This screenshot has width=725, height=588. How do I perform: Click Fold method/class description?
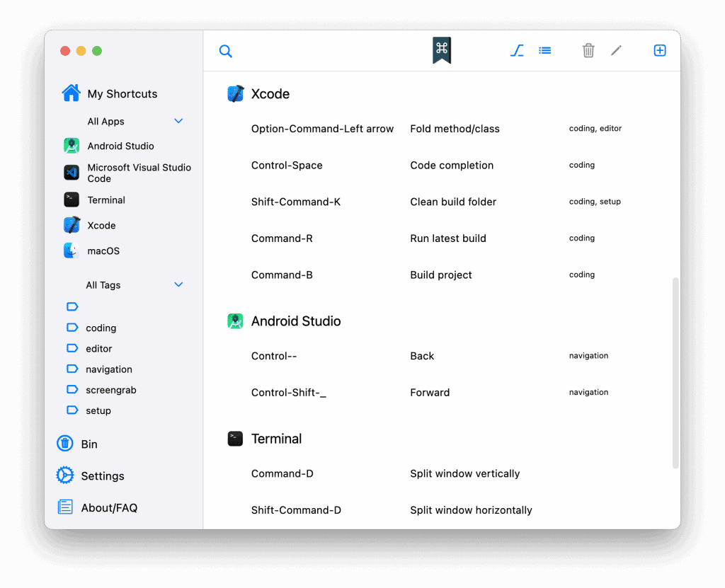pyautogui.click(x=455, y=129)
